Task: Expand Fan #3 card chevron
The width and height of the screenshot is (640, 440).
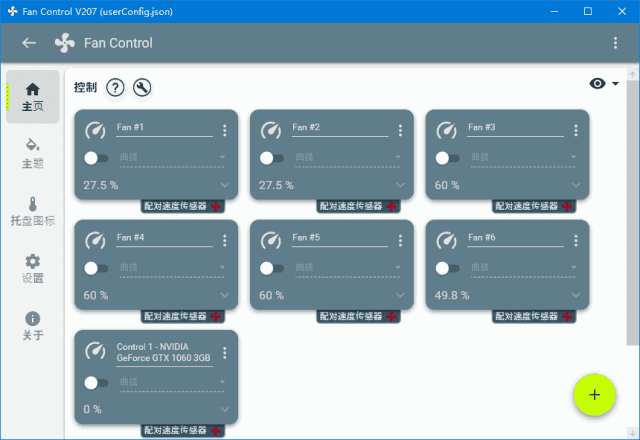Action: coord(575,186)
